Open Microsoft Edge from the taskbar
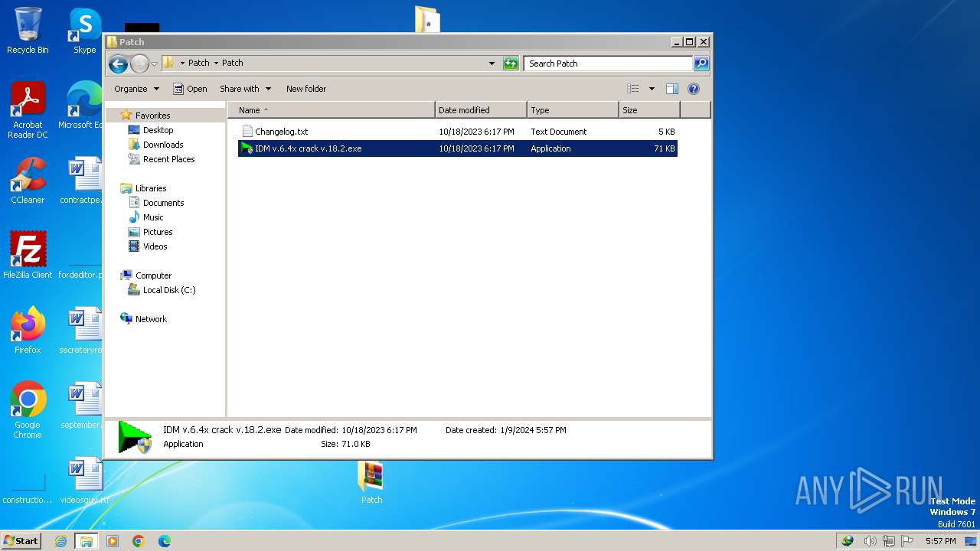The height and width of the screenshot is (551, 980). click(x=165, y=541)
